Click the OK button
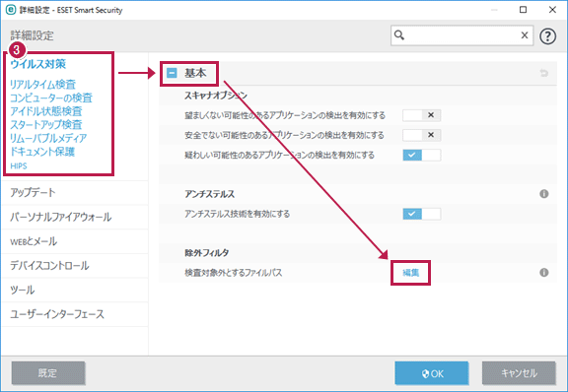This screenshot has height=392, width=568. (x=432, y=373)
